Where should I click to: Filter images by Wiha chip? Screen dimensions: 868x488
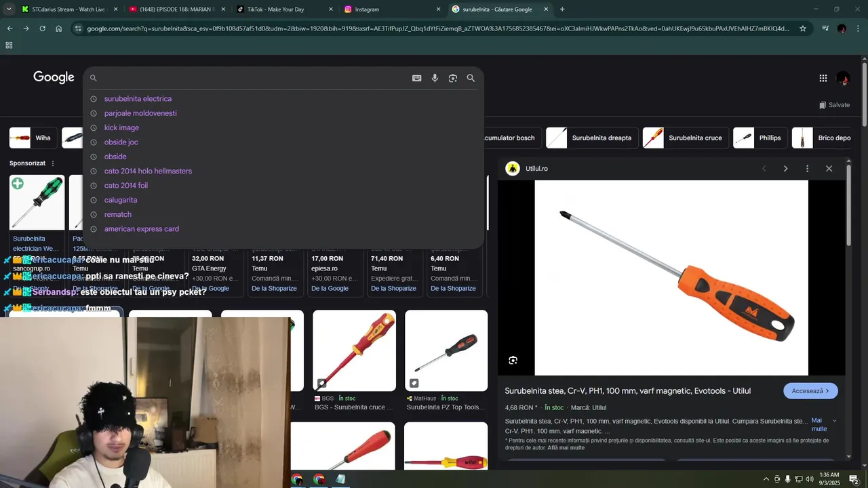click(32, 138)
